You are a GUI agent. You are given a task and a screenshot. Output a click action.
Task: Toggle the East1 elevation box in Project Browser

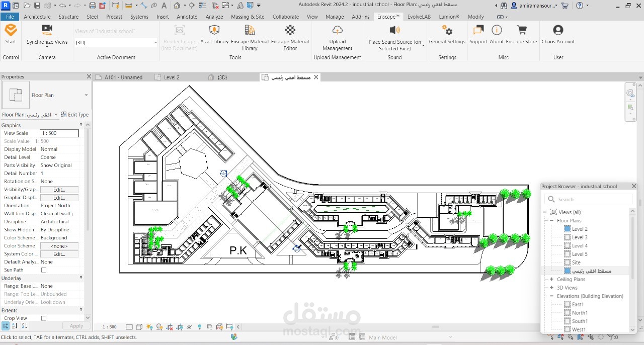568,304
